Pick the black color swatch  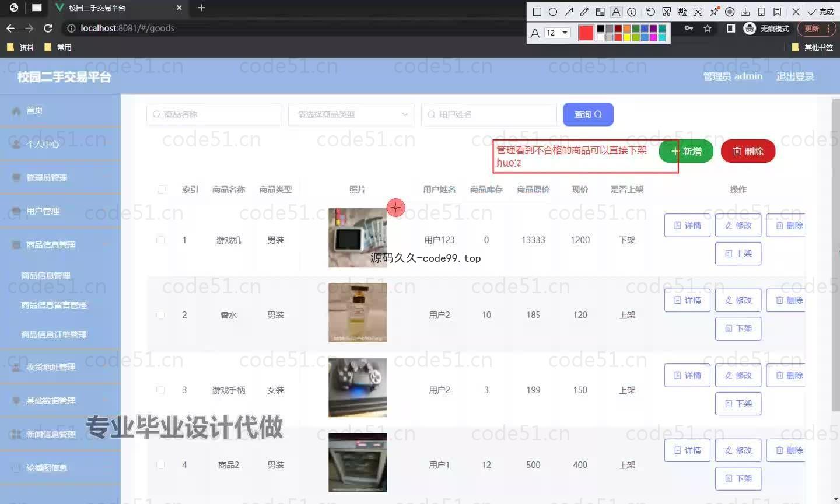tap(600, 29)
